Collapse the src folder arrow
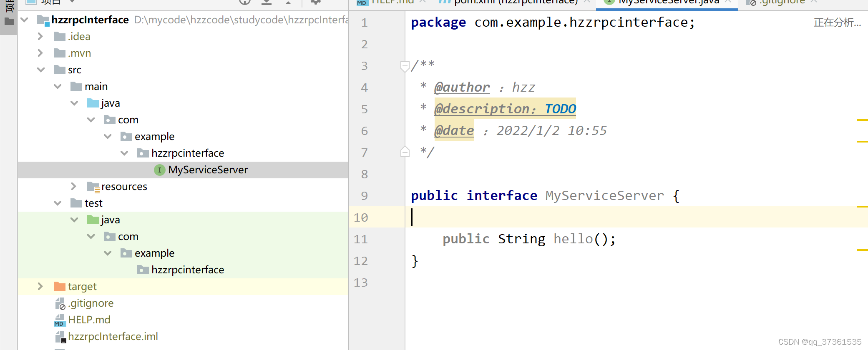Screen dimensions: 868x350 click(x=41, y=70)
